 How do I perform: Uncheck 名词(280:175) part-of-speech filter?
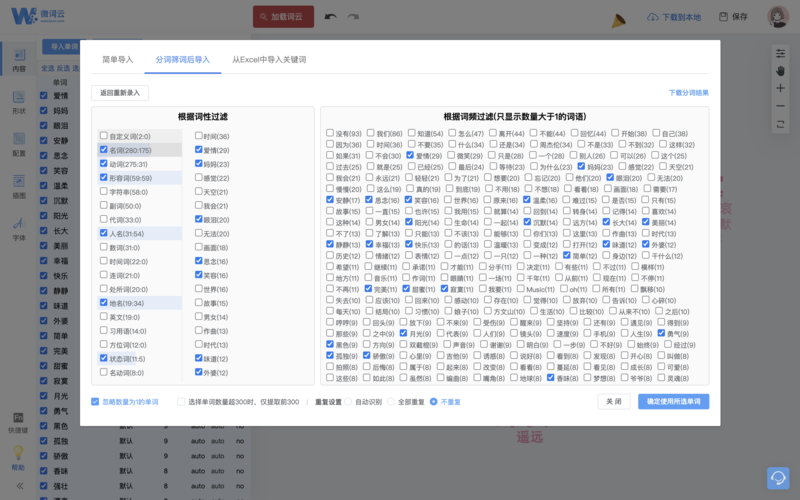tap(104, 149)
